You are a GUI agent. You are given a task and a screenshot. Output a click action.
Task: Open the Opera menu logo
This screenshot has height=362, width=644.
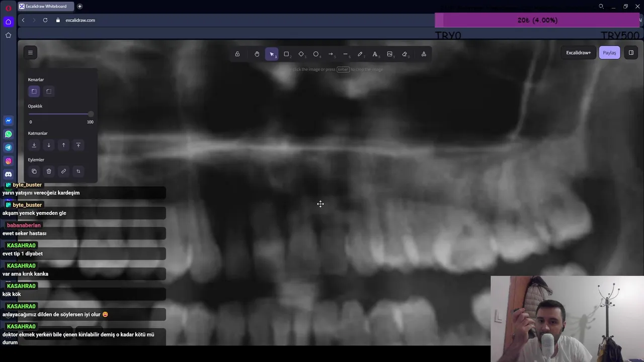click(x=8, y=8)
